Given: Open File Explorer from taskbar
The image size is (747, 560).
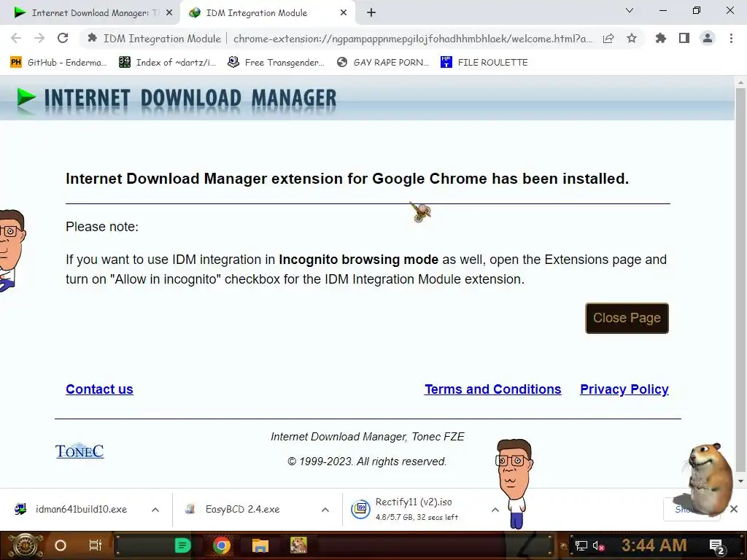Looking at the screenshot, I should (260, 545).
